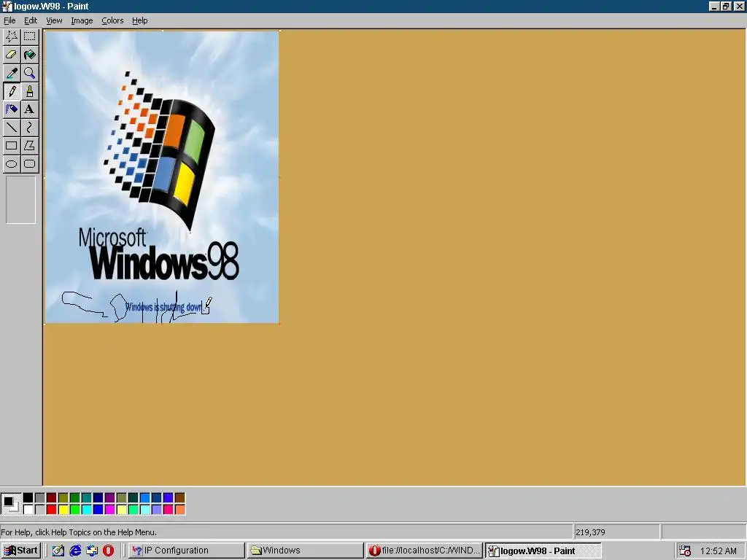This screenshot has width=747, height=560.
Task: Click the logow.W98 - Paint taskbar button
Action: tap(543, 551)
